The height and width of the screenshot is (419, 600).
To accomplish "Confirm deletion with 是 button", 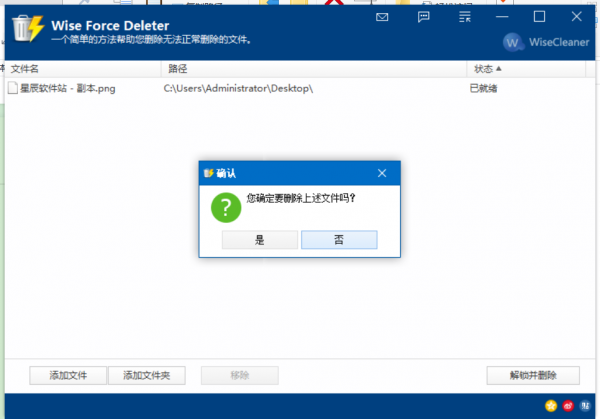I will pyautogui.click(x=260, y=240).
